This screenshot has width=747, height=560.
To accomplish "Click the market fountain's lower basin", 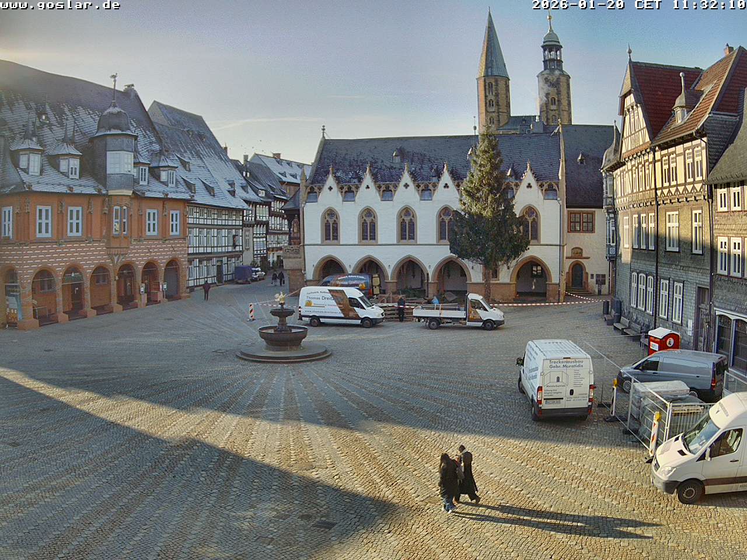I will click(x=283, y=337).
